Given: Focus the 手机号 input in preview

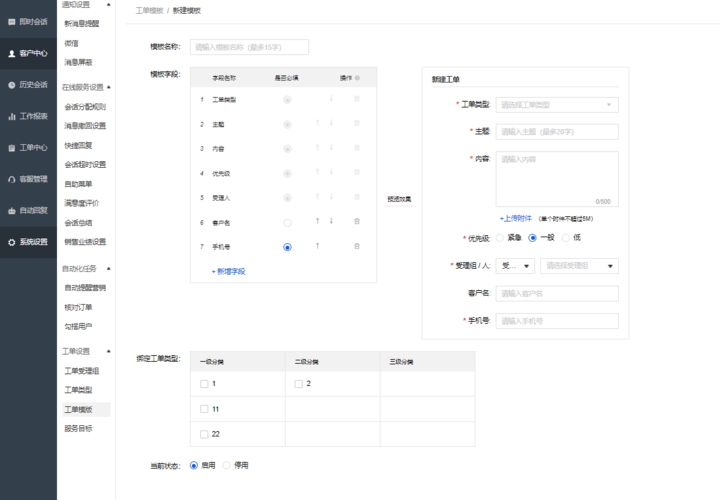Looking at the screenshot, I should pos(557,321).
